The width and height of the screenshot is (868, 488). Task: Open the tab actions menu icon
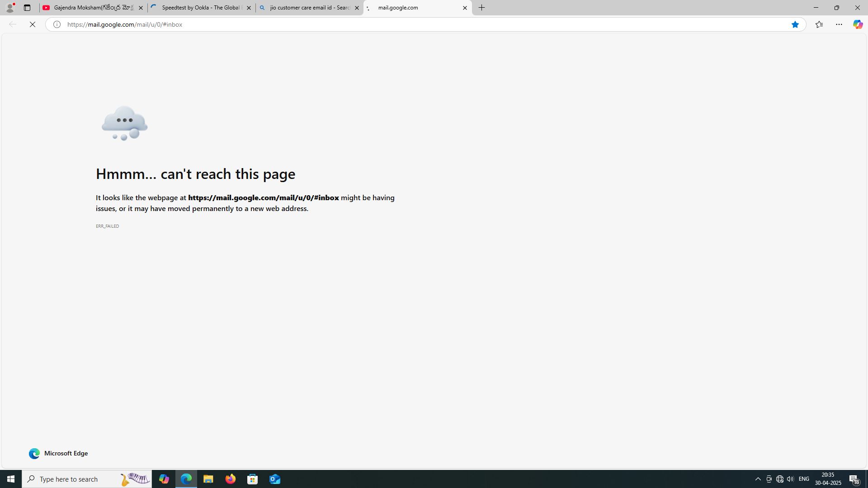(27, 8)
